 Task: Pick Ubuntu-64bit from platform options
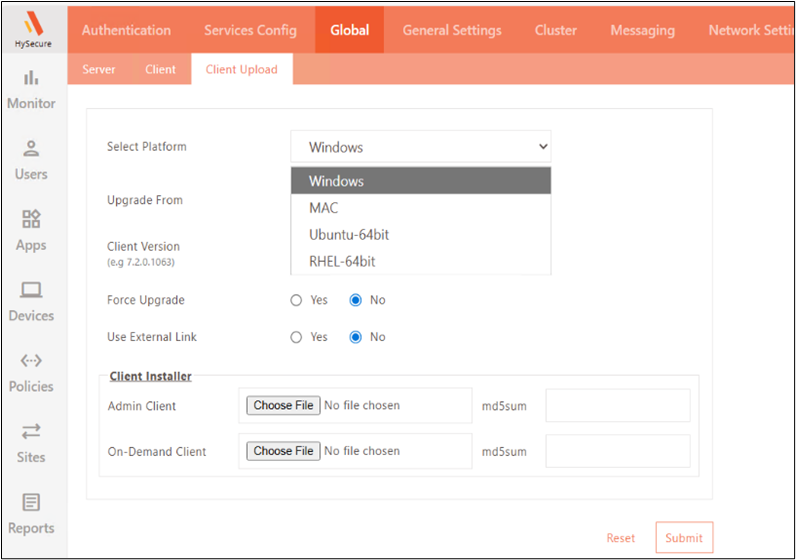click(x=349, y=235)
